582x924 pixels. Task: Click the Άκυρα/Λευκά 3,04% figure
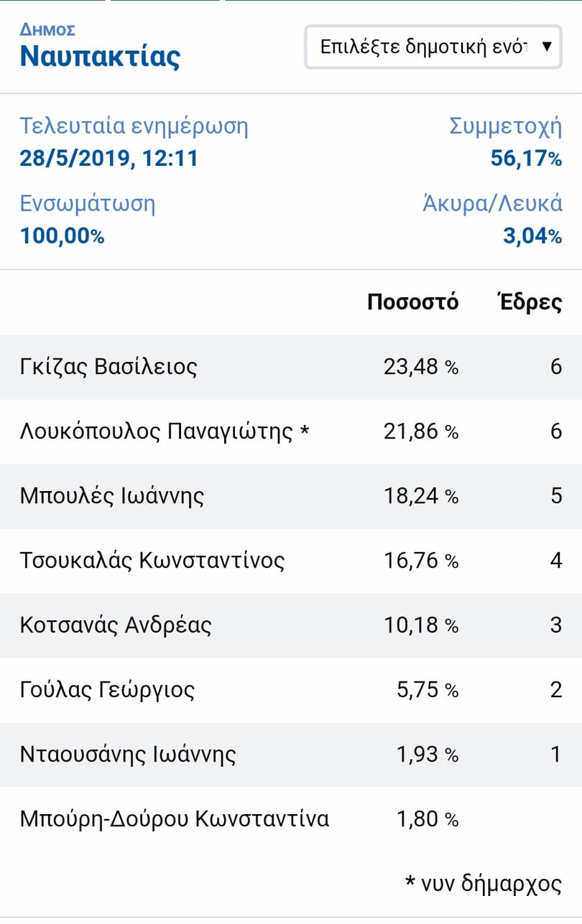[532, 235]
